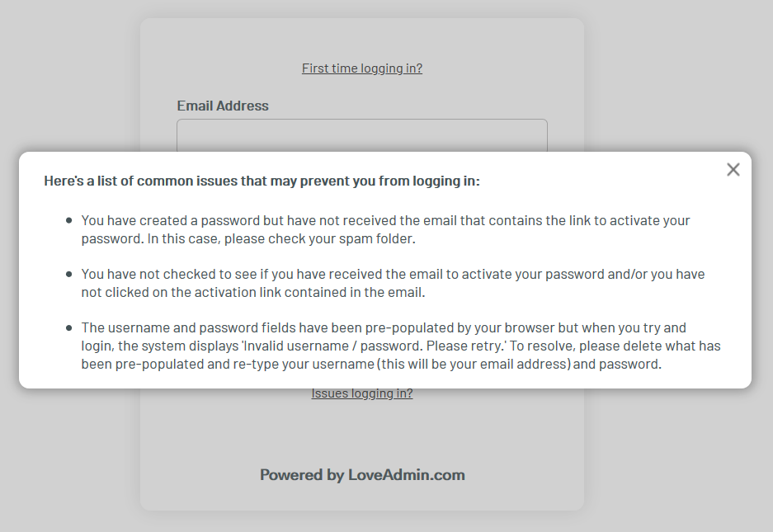
Task: Click 'LoveAdmin.com' in the footer
Action: [x=406, y=475]
